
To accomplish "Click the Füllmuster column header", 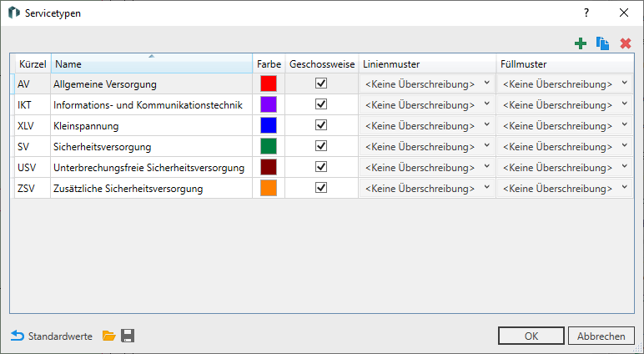I will 565,63.
